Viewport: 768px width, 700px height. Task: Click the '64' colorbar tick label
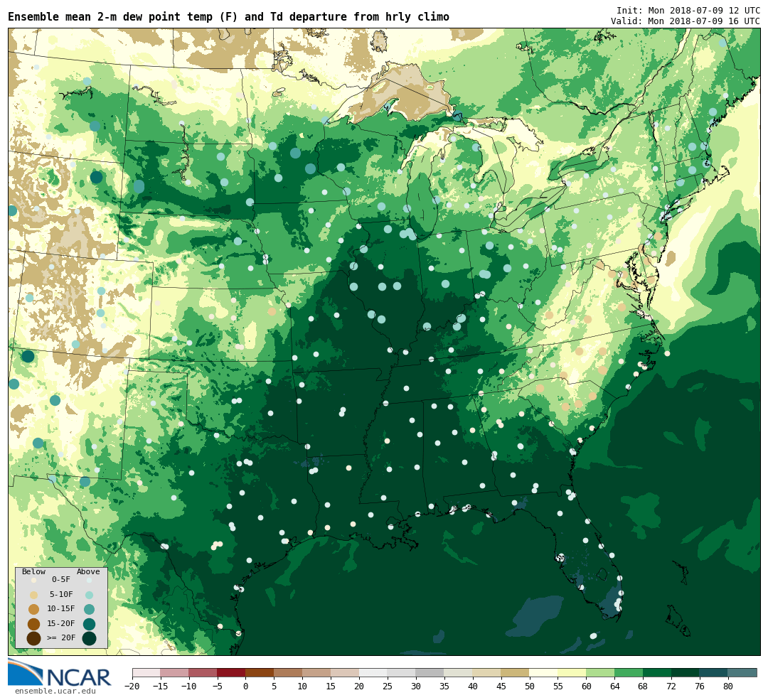tap(614, 686)
